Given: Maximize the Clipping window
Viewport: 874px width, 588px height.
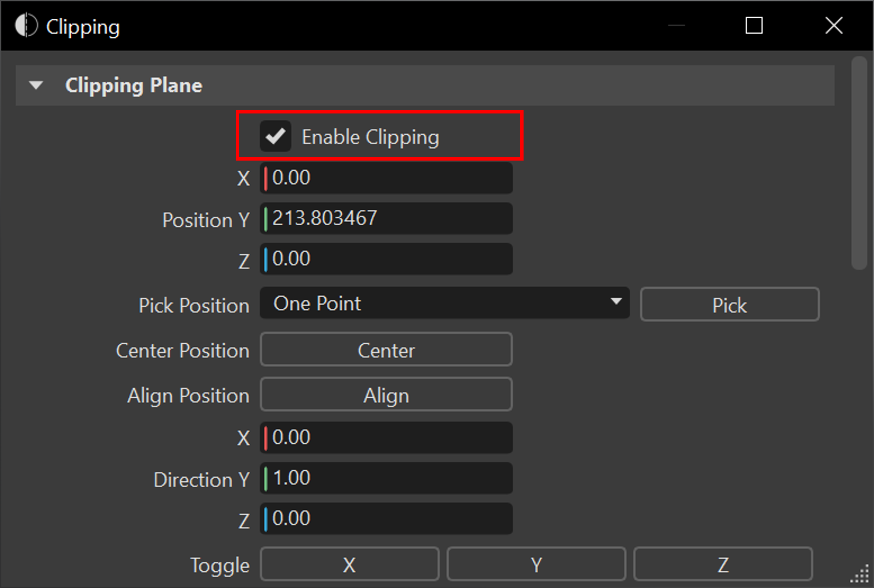Looking at the screenshot, I should 754,26.
